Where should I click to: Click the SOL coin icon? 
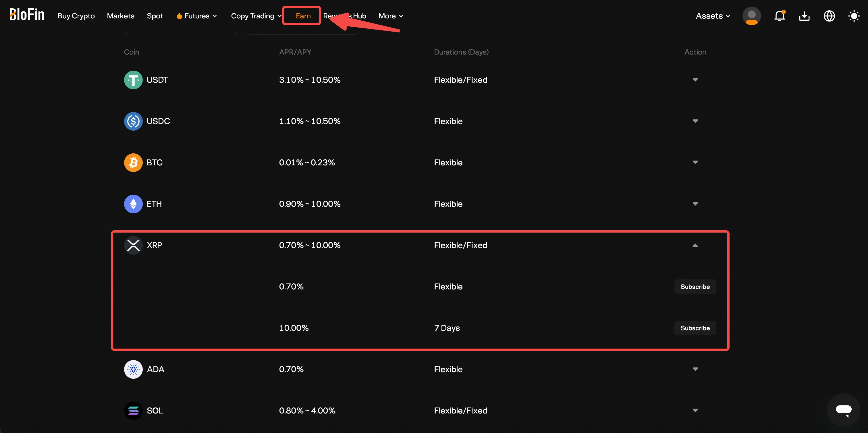pyautogui.click(x=133, y=410)
